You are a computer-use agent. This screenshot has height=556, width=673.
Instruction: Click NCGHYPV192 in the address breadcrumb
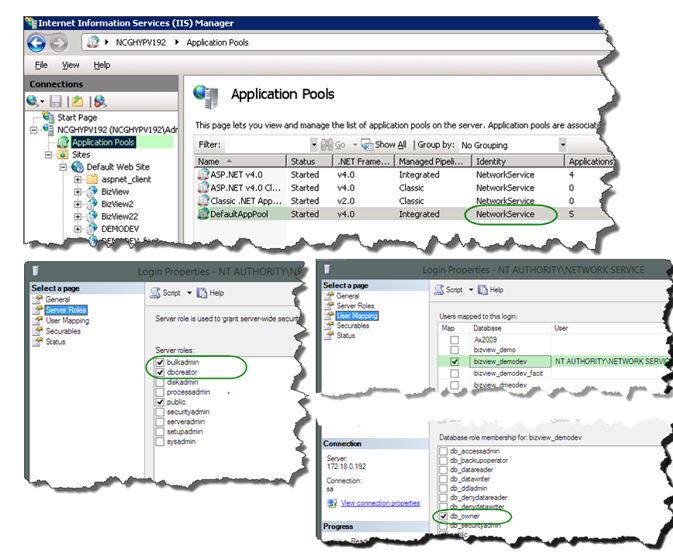[141, 43]
